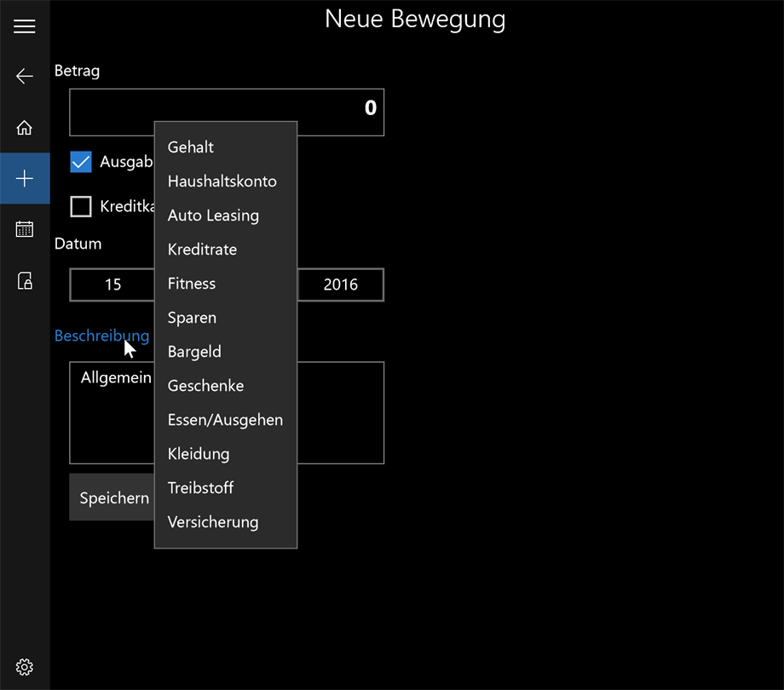784x690 pixels.
Task: Choose Treibstoff entry
Action: pos(226,487)
